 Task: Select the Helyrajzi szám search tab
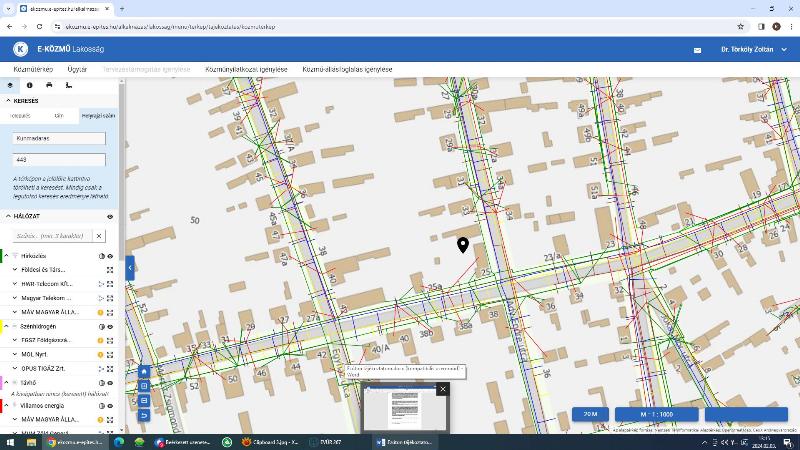[x=98, y=116]
